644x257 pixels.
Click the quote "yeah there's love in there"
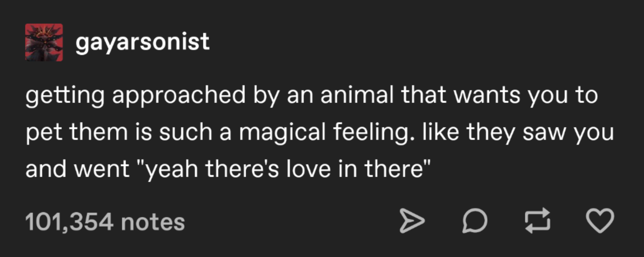coord(287,169)
